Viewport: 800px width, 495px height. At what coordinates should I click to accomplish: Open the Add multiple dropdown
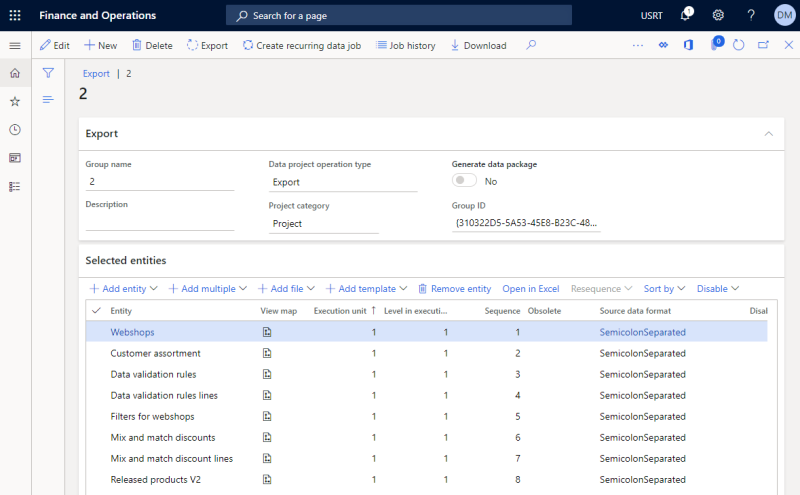(208, 289)
